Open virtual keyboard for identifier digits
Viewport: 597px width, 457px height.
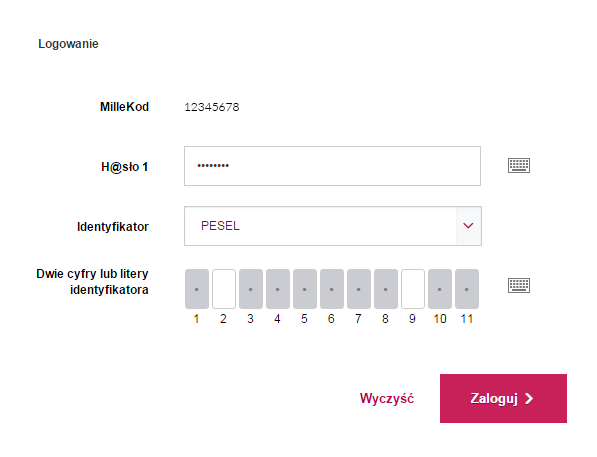(x=519, y=285)
